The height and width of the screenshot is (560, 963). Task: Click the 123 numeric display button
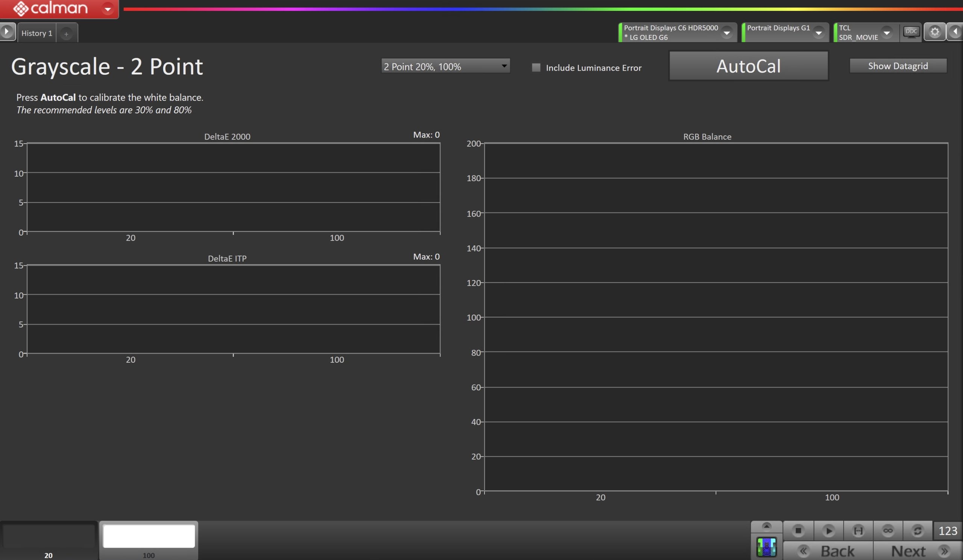point(948,531)
